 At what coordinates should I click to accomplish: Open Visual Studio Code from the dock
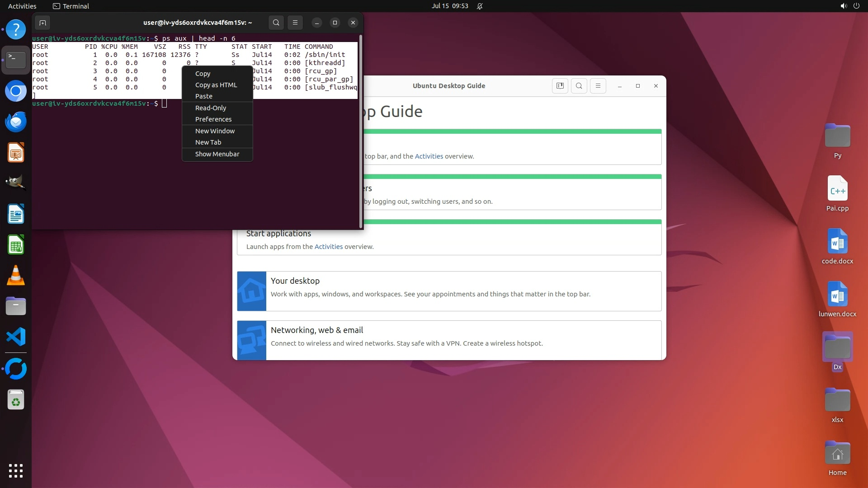tap(16, 337)
